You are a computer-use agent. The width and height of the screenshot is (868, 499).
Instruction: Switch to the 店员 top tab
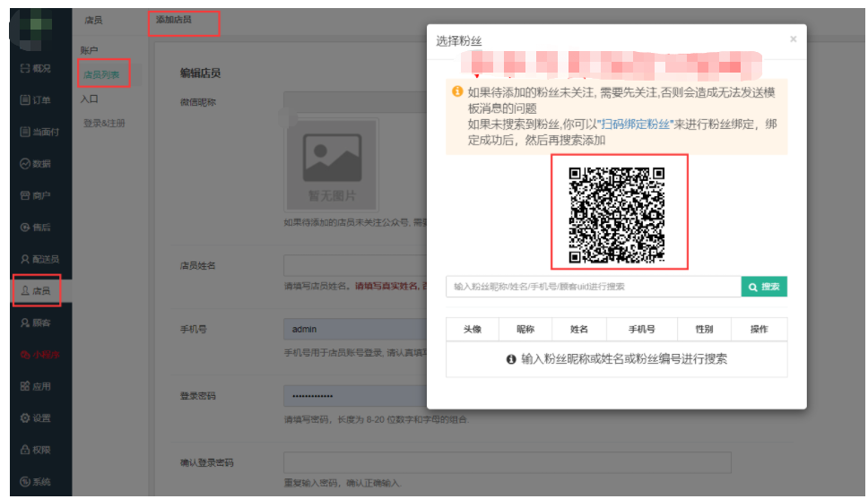click(x=93, y=21)
